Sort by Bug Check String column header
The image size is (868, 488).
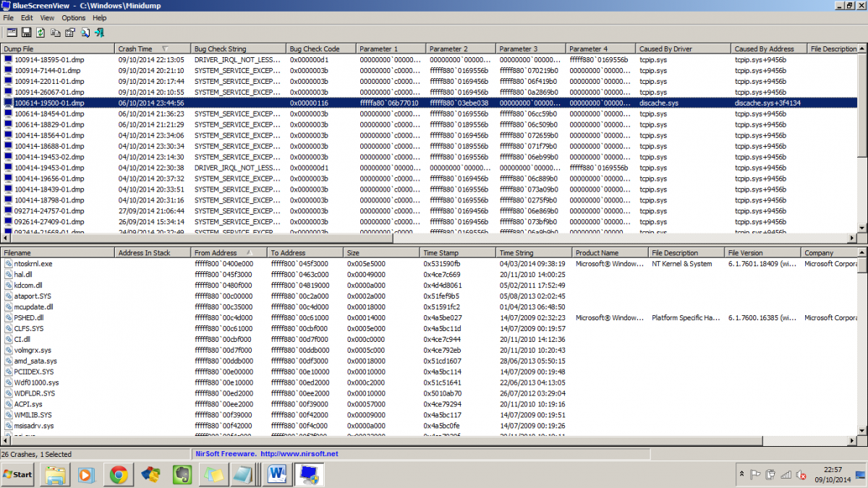[239, 49]
